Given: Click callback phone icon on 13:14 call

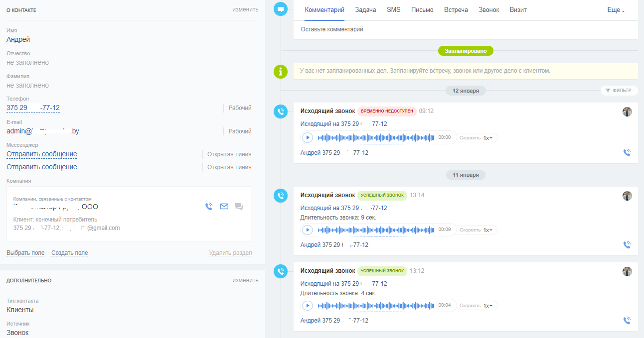Looking at the screenshot, I should 627,244.
